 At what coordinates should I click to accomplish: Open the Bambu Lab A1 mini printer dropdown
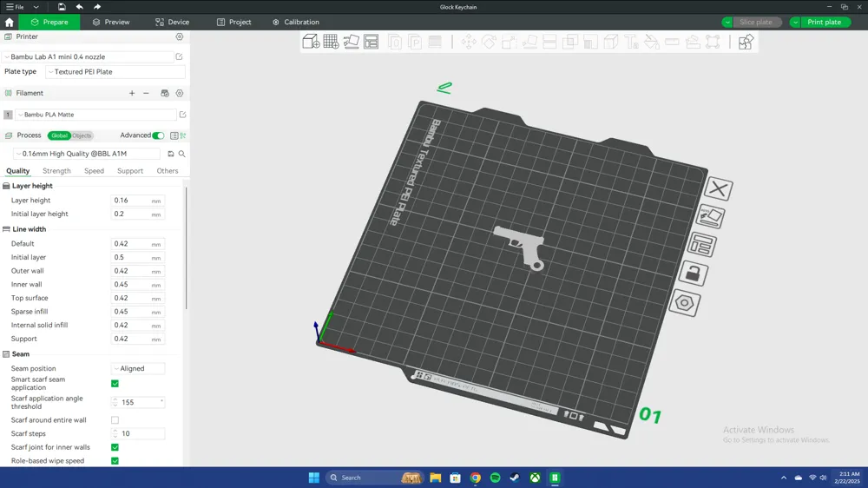[x=89, y=56]
